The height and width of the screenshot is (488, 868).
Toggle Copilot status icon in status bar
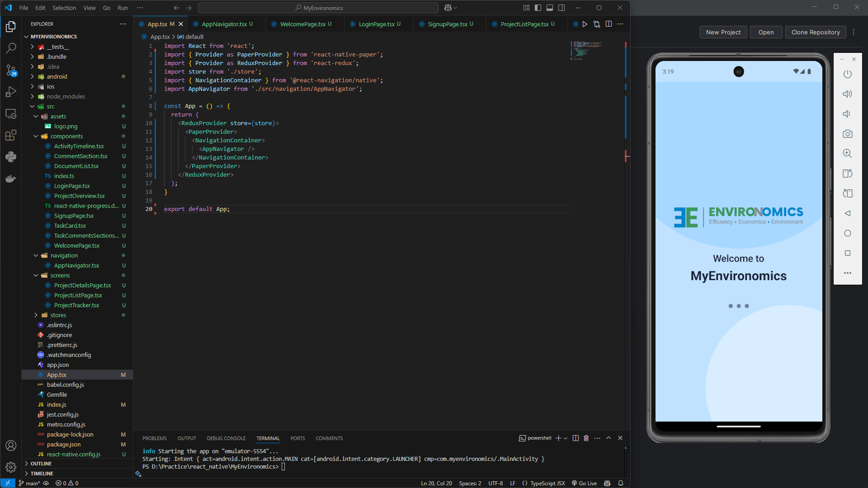(x=607, y=483)
